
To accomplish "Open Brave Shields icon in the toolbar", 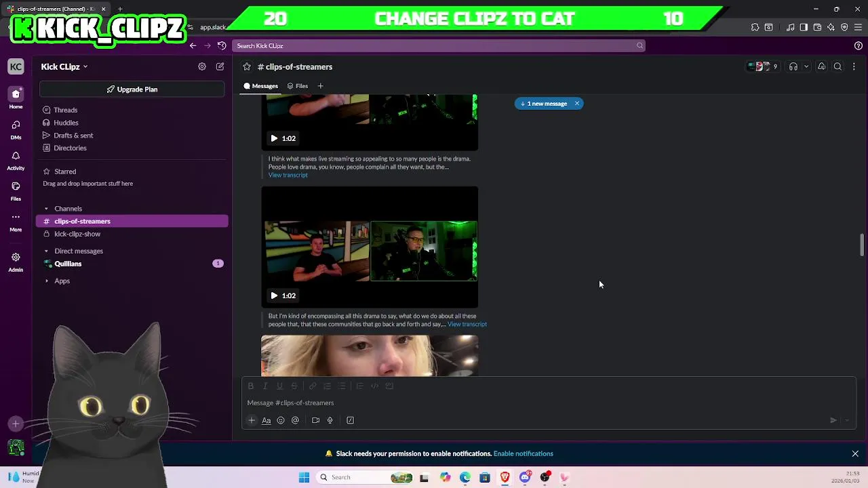I will pos(844,27).
